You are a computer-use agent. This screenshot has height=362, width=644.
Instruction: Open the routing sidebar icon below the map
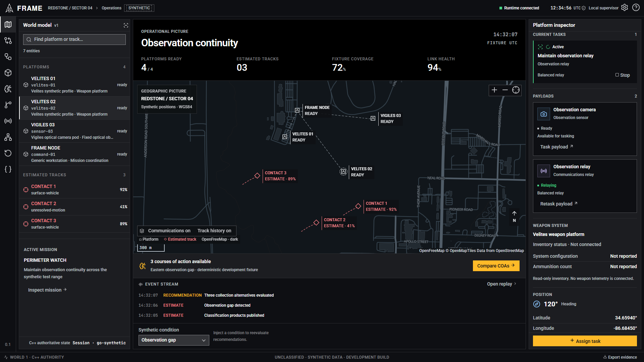point(8,41)
